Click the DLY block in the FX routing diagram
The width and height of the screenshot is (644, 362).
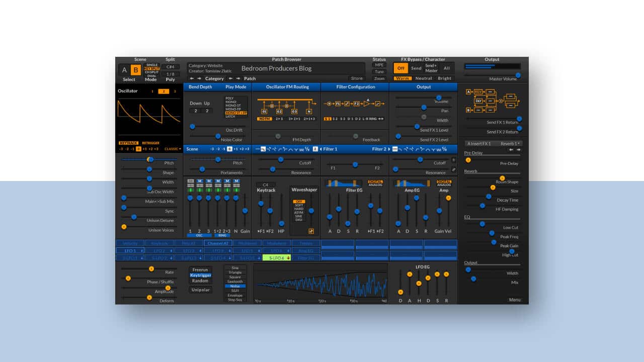479,100
